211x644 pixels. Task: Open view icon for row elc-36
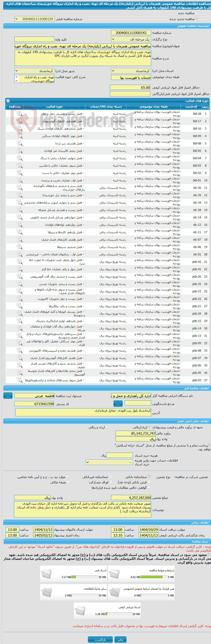(19, 188)
